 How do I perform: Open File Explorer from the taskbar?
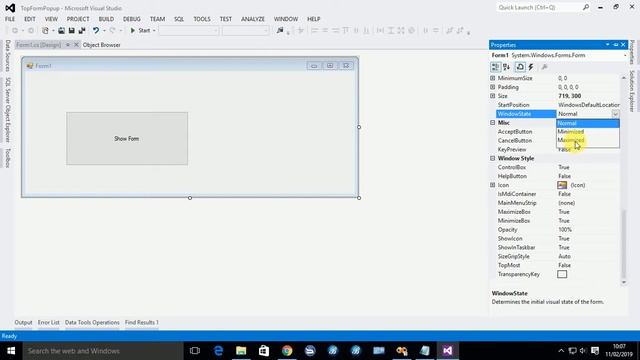[x=241, y=351]
